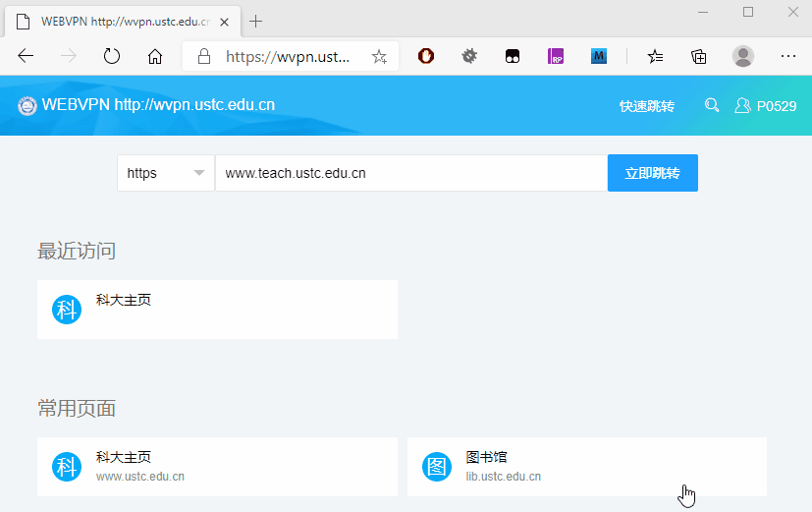Open the 图书馆 lib.ustc.edu.cn card
The width and height of the screenshot is (812, 512).
point(587,467)
